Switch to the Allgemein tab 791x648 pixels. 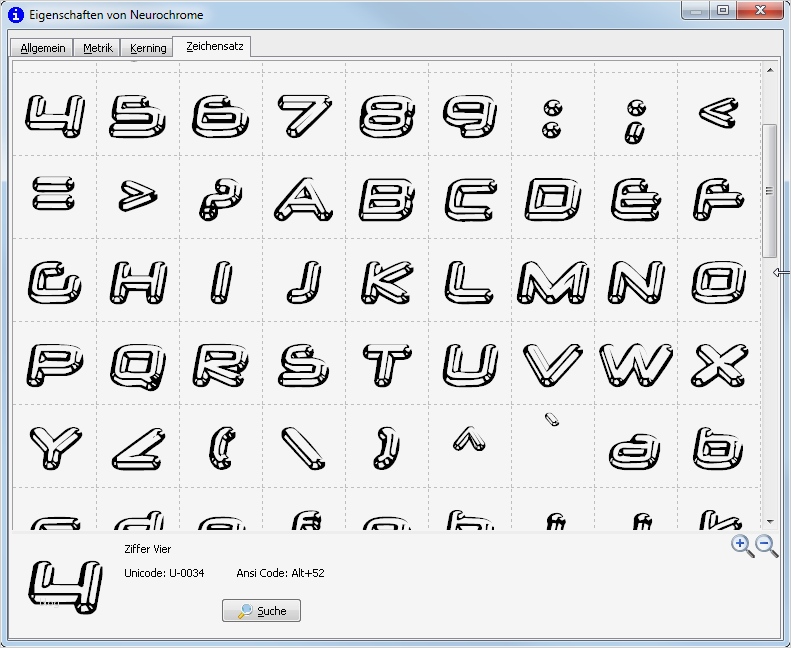click(x=42, y=48)
